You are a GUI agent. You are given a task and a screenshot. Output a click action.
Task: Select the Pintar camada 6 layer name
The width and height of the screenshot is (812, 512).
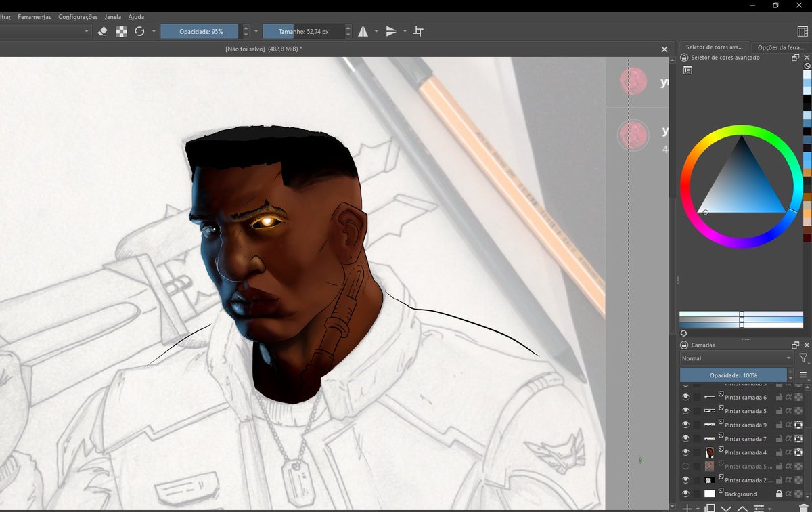point(746,398)
